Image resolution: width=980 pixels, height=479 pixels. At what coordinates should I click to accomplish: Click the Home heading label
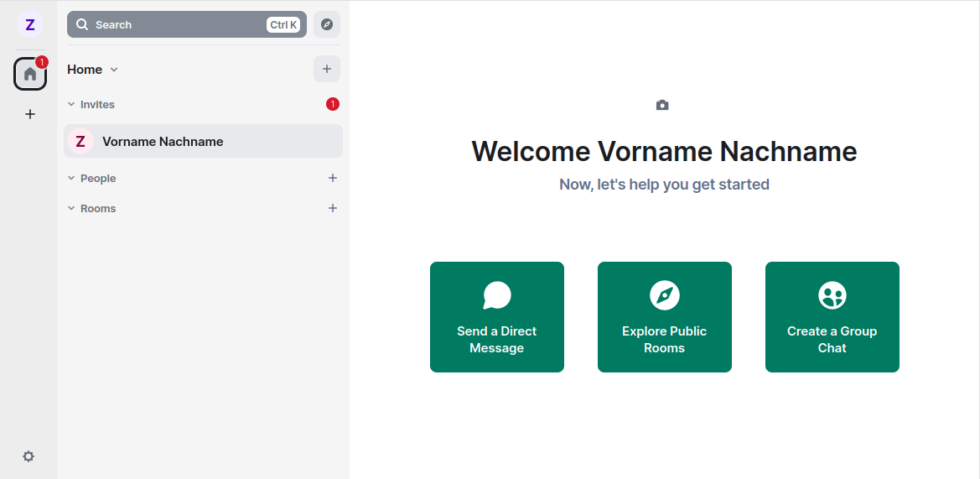pos(85,70)
